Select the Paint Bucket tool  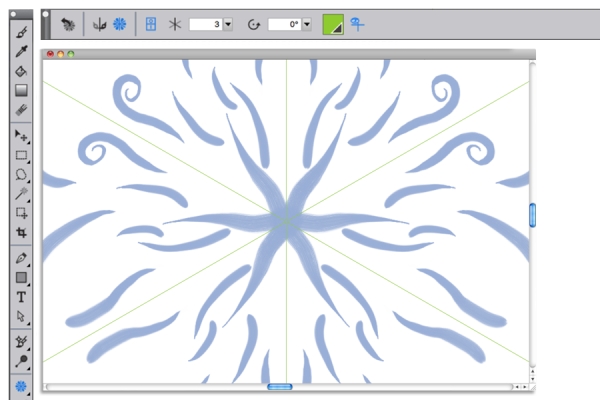tap(21, 71)
